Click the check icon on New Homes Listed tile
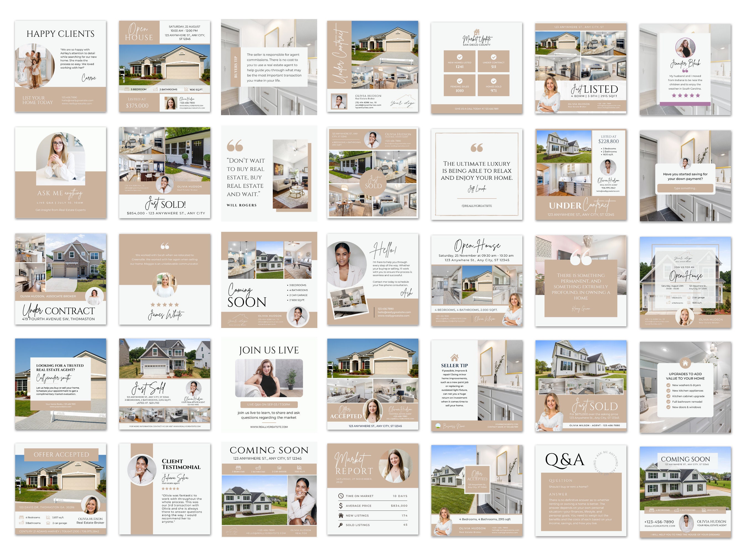The image size is (747, 560). click(460, 57)
